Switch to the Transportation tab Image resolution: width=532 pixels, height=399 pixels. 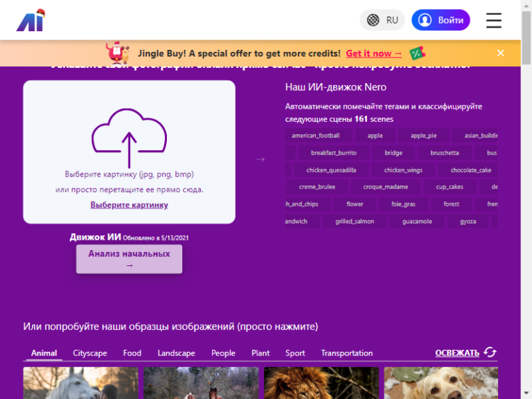(x=347, y=353)
